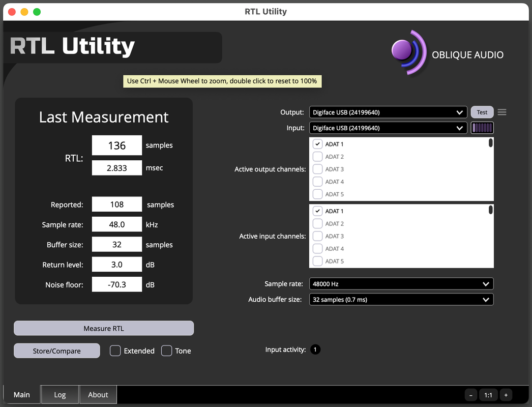Enable ADAT 2 in active input channels
This screenshot has width=532, height=407.
click(x=317, y=223)
